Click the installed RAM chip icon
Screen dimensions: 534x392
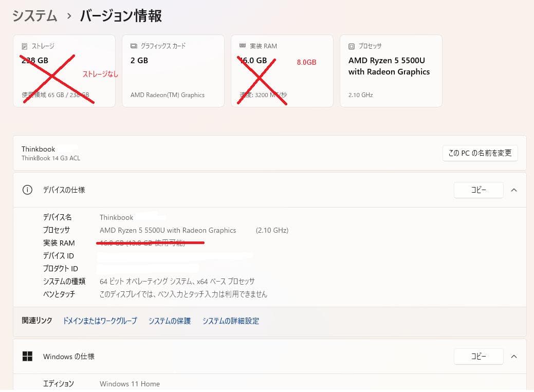click(x=243, y=46)
